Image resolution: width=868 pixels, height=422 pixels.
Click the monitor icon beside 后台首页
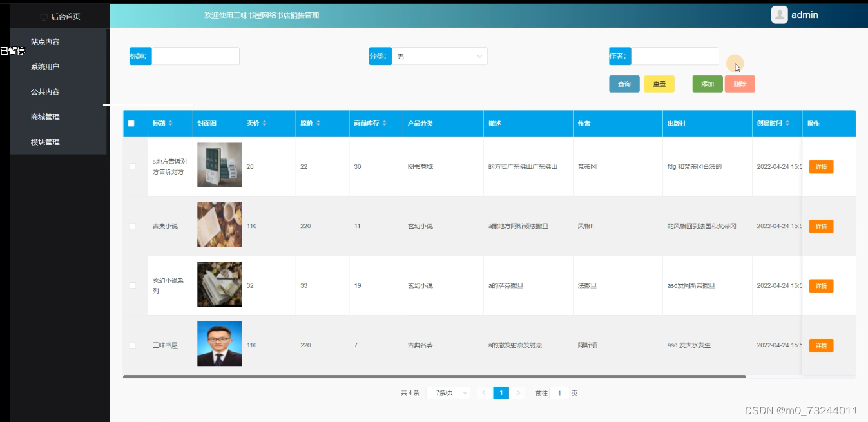click(x=44, y=17)
